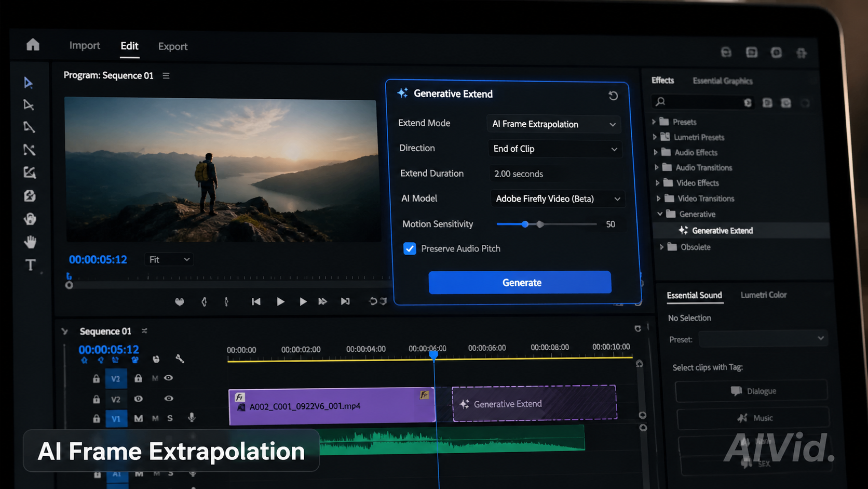868x489 pixels.
Task: Go to next edit point
Action: tap(345, 301)
